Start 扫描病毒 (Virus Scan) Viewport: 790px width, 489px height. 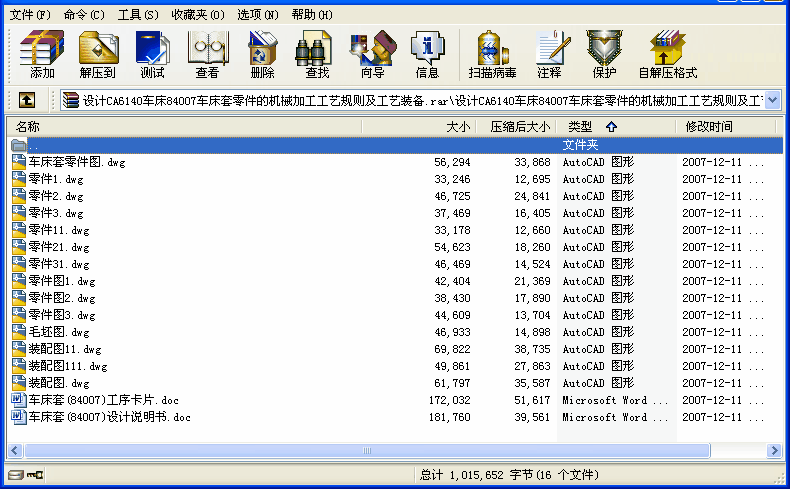tap(493, 54)
